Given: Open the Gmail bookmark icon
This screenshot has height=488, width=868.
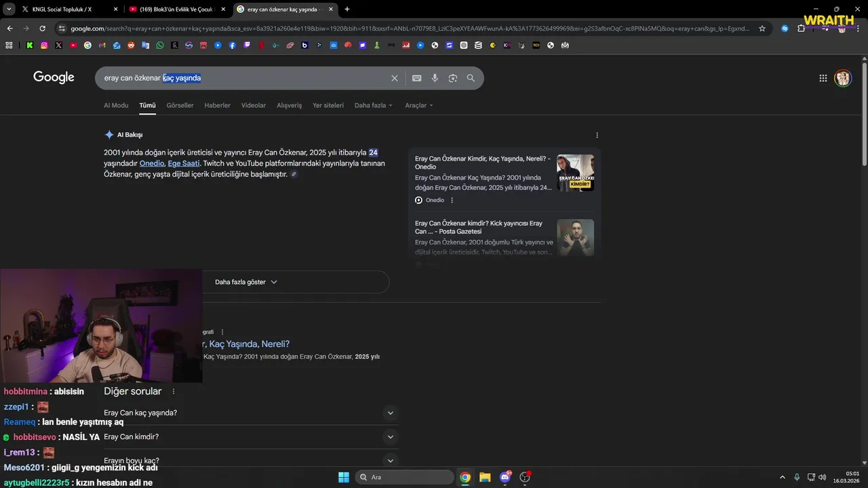Looking at the screenshot, I should [102, 45].
